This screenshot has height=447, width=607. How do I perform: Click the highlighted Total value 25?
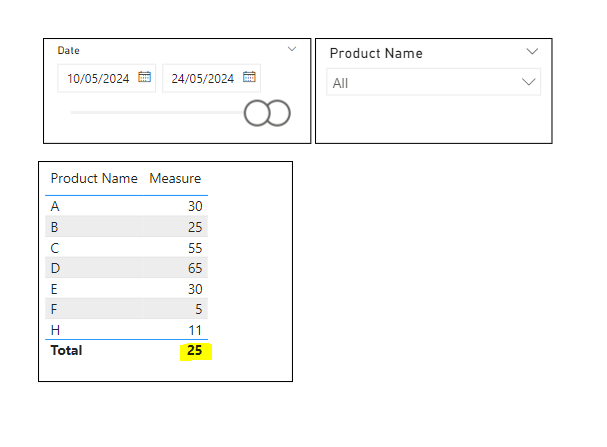[195, 350]
